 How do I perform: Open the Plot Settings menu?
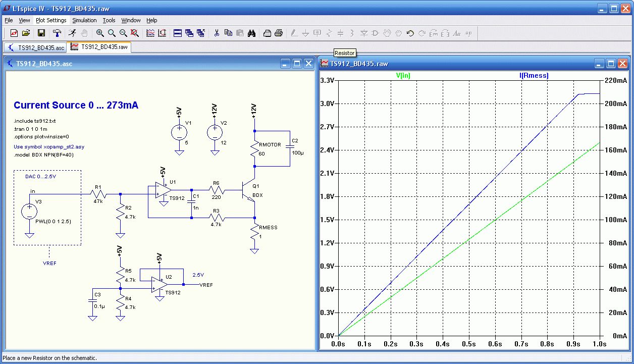[x=51, y=20]
